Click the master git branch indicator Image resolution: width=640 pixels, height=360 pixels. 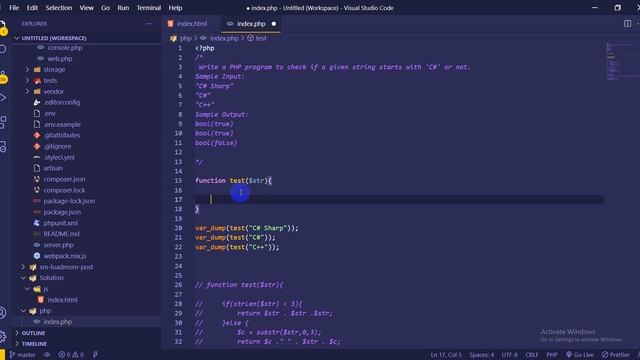pyautogui.click(x=23, y=355)
